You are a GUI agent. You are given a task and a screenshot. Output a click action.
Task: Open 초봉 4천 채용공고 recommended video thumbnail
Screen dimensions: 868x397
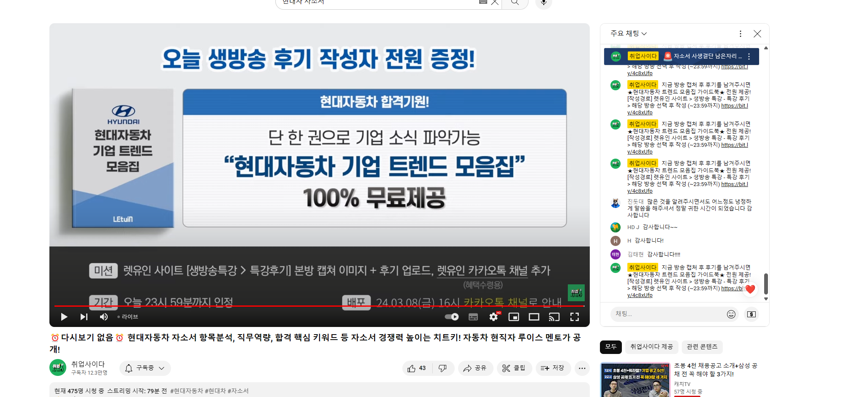click(635, 380)
